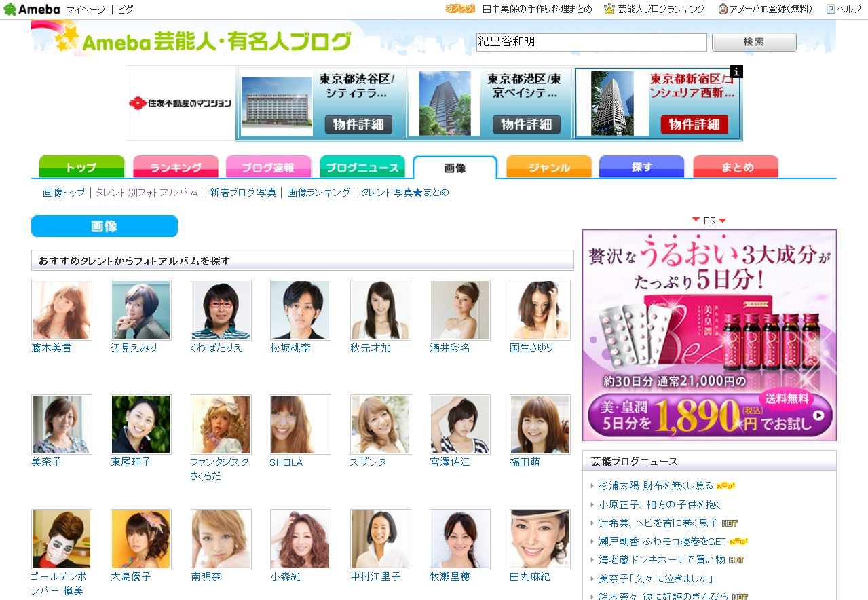This screenshot has width=868, height=600.
Task: Click the ad info "i" icon
Action: point(736,71)
